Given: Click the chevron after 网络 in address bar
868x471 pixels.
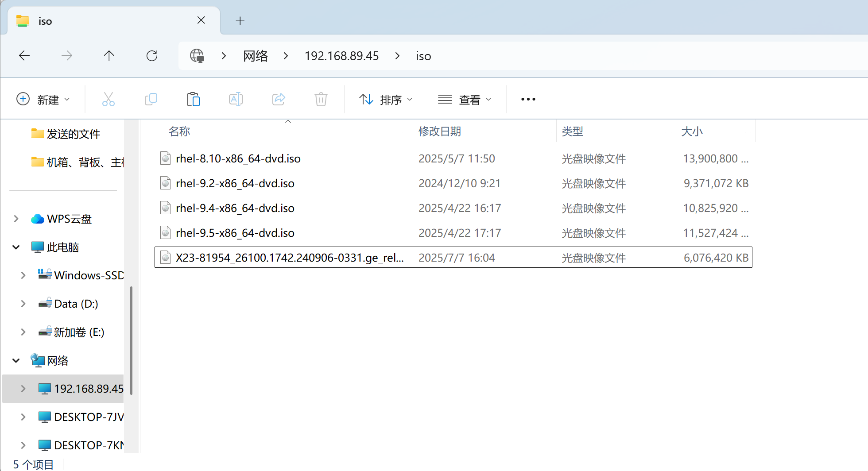Looking at the screenshot, I should [x=286, y=56].
